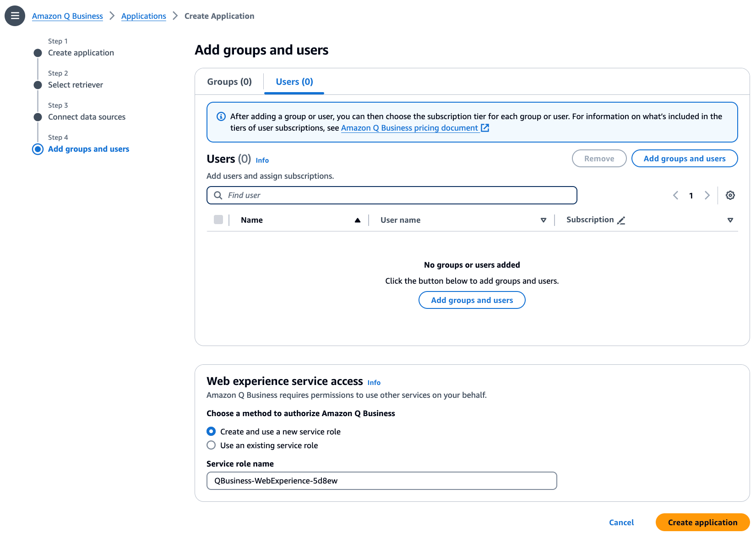Click the table preferences gear icon
Viewport: 756px width, 544px height.
click(x=730, y=195)
